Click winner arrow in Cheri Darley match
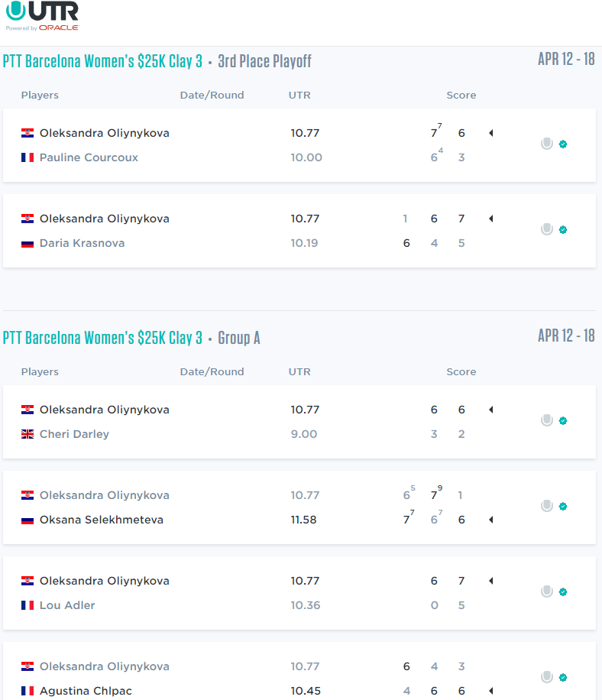This screenshot has width=602, height=700. tap(491, 410)
